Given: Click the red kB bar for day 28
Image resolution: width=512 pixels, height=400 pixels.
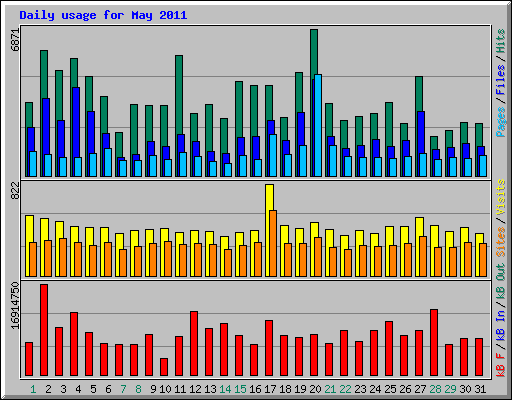Looking at the screenshot, I should point(434,343).
